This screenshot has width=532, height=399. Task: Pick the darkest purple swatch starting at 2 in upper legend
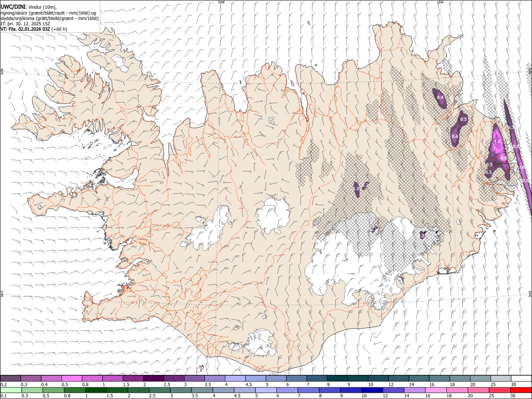[x=153, y=378]
